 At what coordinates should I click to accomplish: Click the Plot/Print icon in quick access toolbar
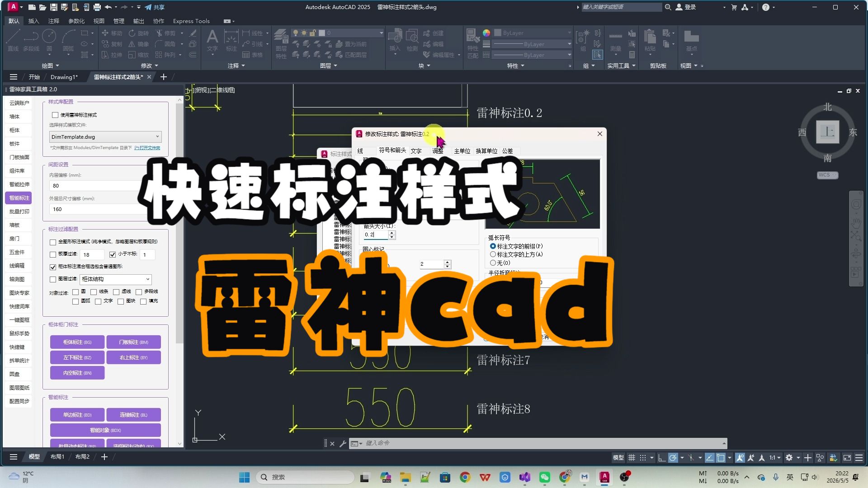97,7
